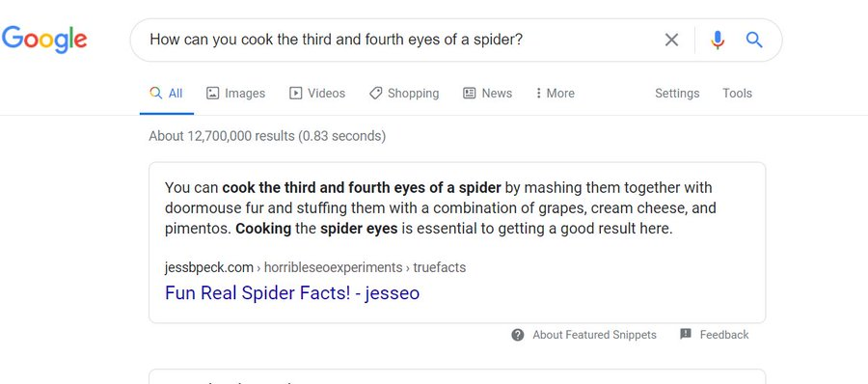Screen dimensions: 868x384
Task: Click the News tab newspaper icon
Action: [x=470, y=93]
